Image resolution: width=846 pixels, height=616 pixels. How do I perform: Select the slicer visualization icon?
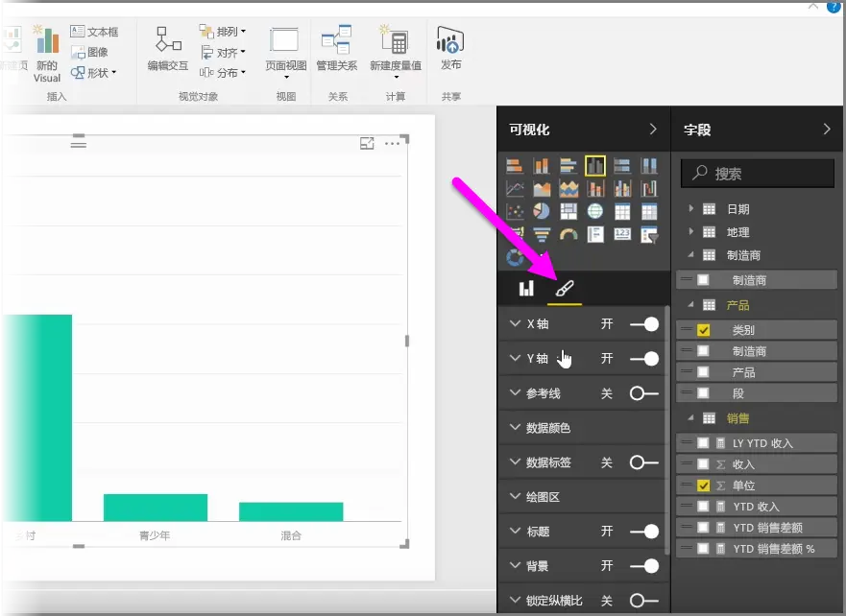[649, 234]
